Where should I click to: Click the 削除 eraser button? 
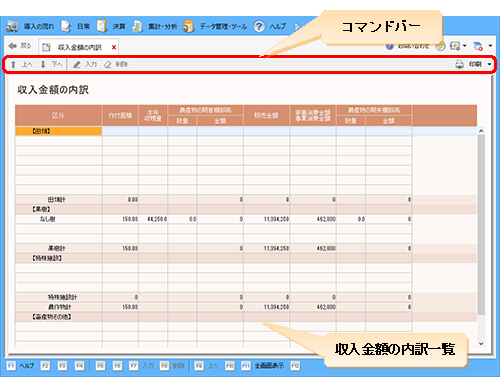(115, 64)
